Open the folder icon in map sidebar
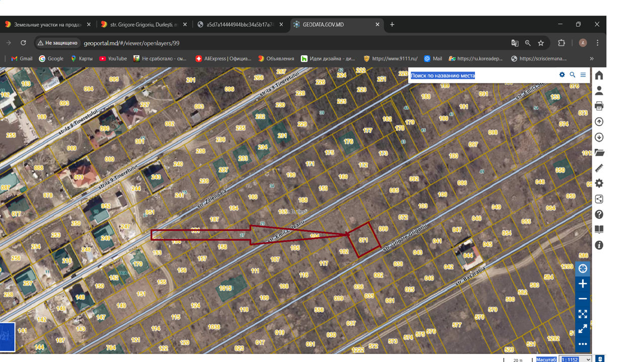 coord(599,152)
